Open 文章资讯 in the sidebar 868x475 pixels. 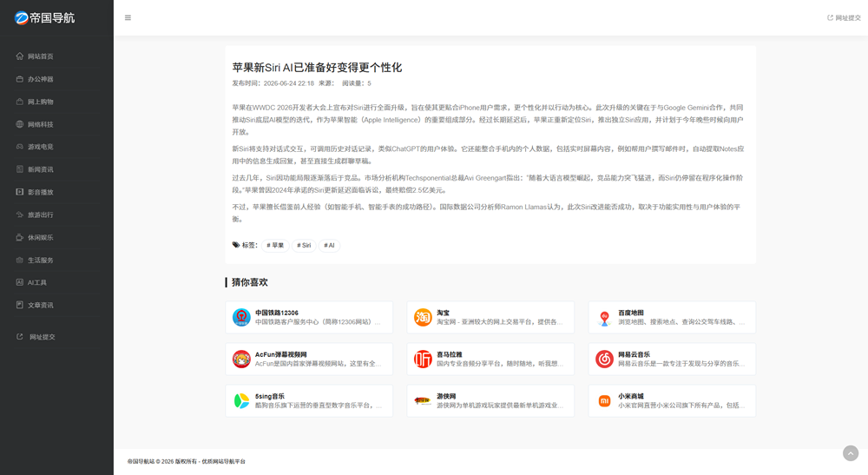[41, 305]
